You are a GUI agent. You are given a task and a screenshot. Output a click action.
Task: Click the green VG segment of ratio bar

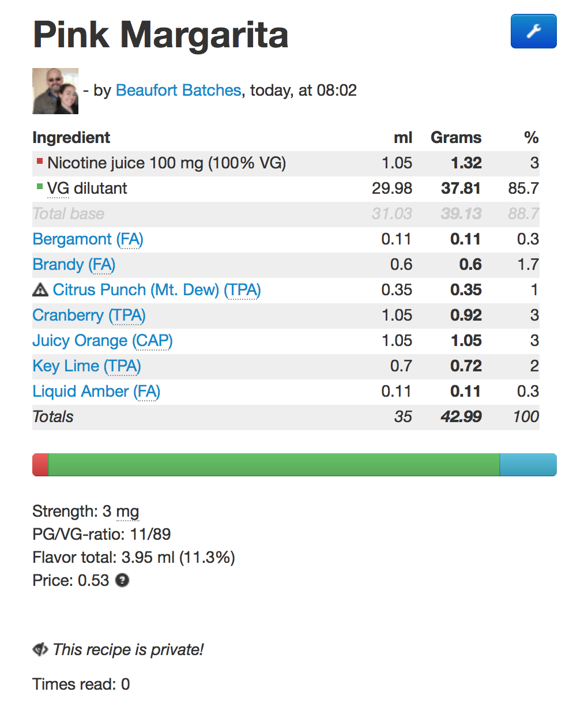point(274,465)
